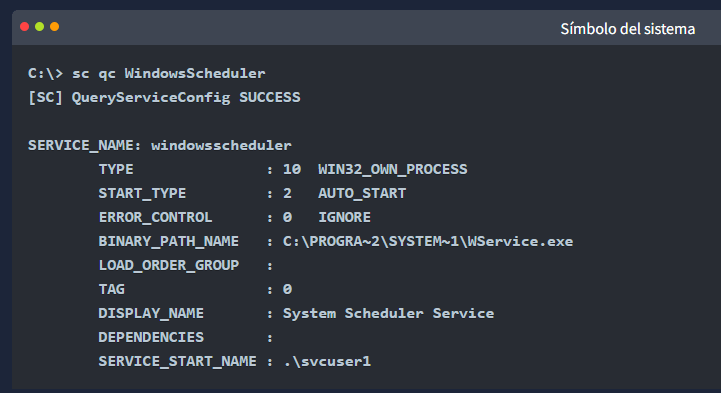Click the ERROR_CONTROL label
The height and width of the screenshot is (393, 721).
click(155, 217)
